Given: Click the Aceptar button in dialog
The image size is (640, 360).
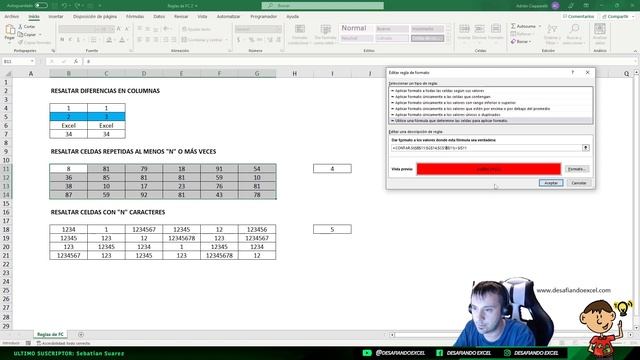Looking at the screenshot, I should 551,183.
